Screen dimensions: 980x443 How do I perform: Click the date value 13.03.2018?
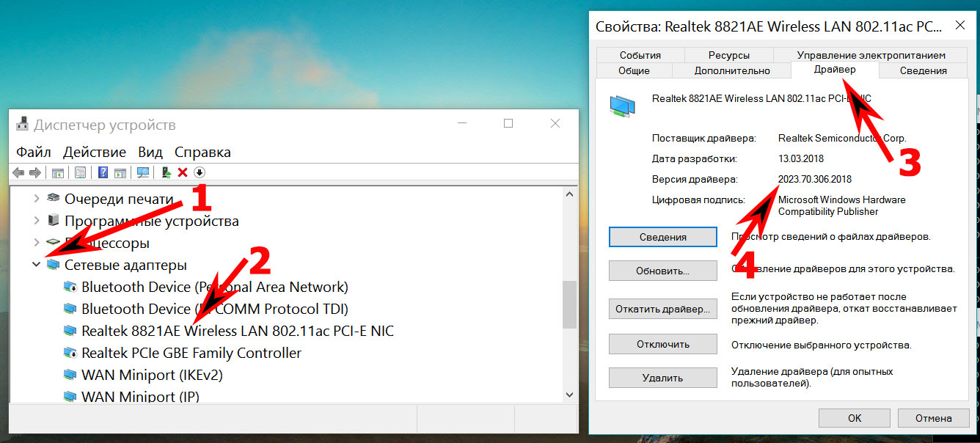pyautogui.click(x=800, y=158)
